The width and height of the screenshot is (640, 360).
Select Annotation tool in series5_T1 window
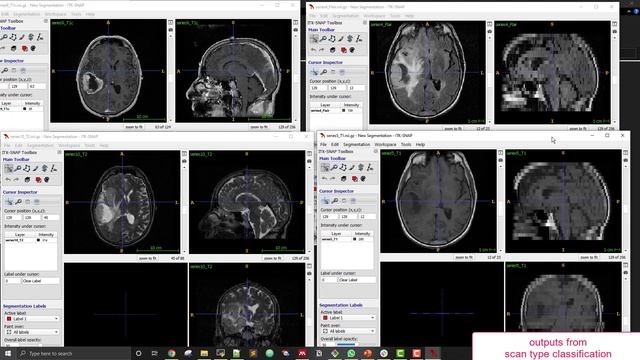(x=370, y=167)
